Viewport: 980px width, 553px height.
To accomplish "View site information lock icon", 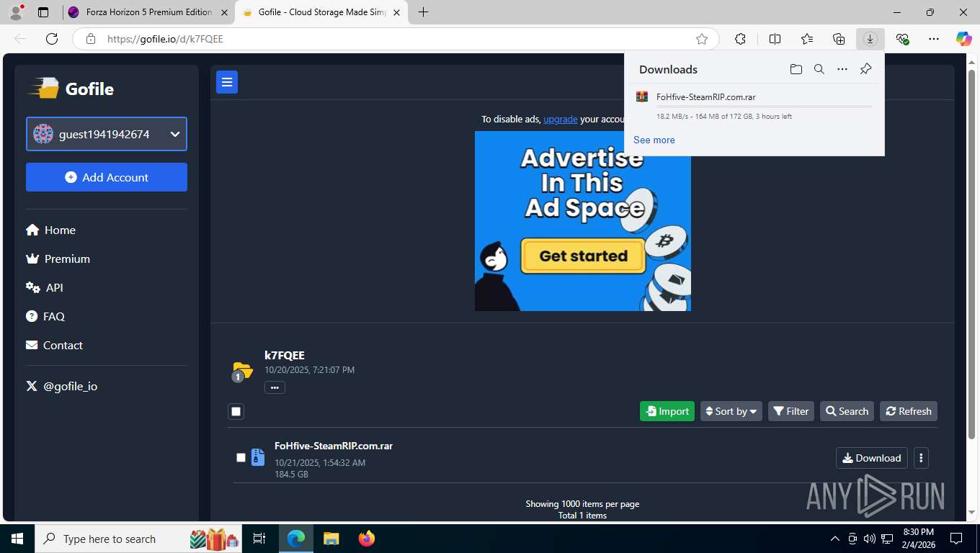I will click(91, 39).
